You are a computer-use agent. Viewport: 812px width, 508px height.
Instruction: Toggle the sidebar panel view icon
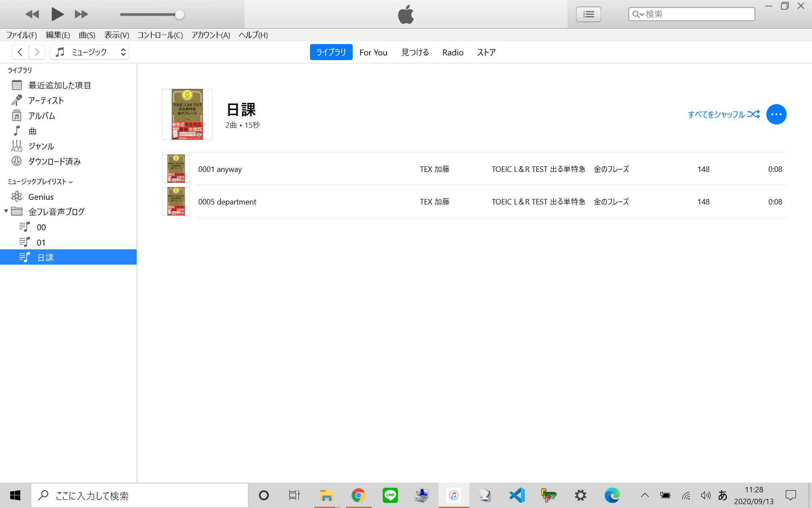point(589,14)
